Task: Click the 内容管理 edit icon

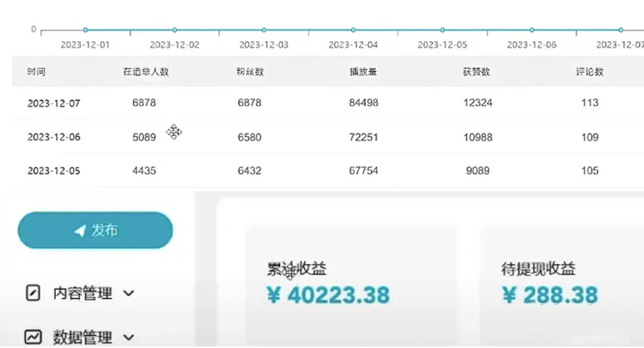Action: pyautogui.click(x=33, y=293)
